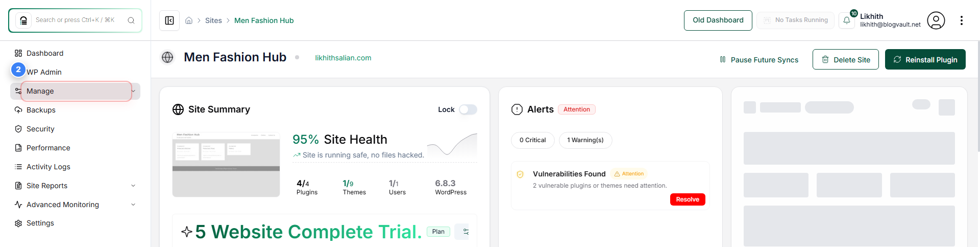Go to home via breadcrumb house icon
This screenshot has height=247, width=980.
(x=189, y=20)
